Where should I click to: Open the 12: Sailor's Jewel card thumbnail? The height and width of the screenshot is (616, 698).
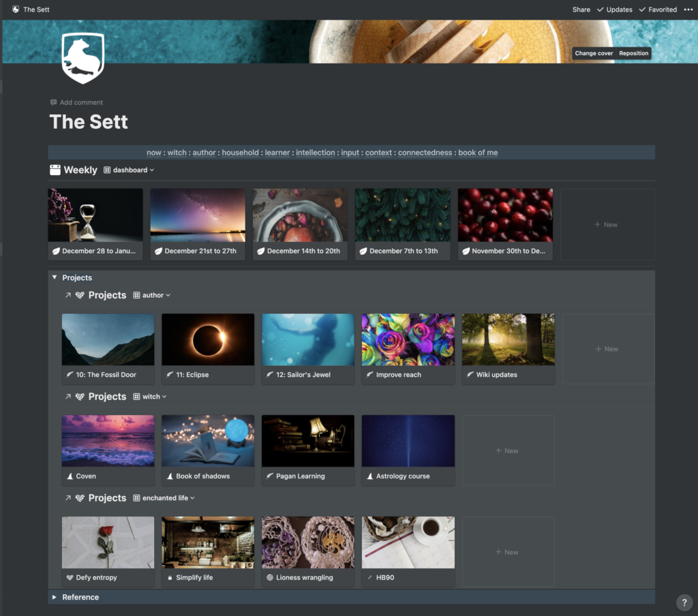pos(308,339)
